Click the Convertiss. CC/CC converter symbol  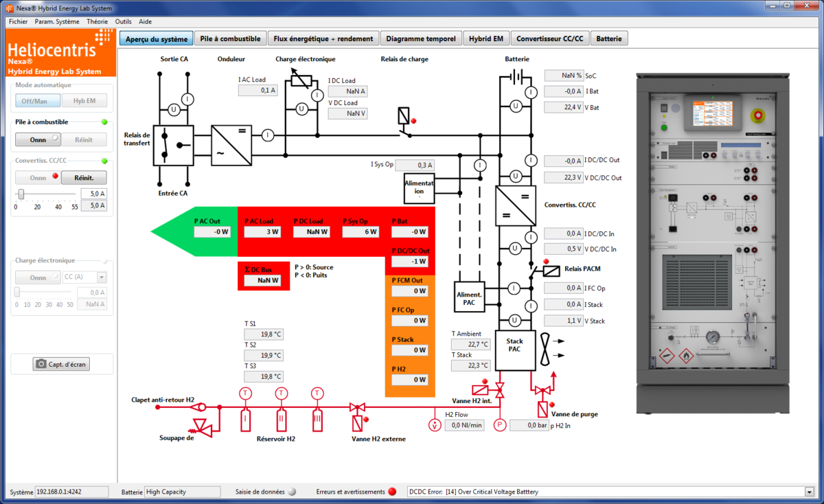pos(515,205)
